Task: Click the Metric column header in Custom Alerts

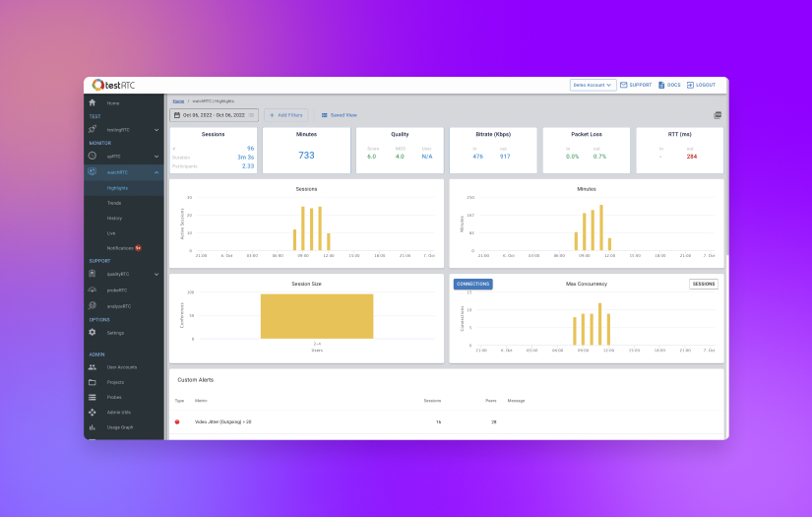Action: (x=201, y=401)
